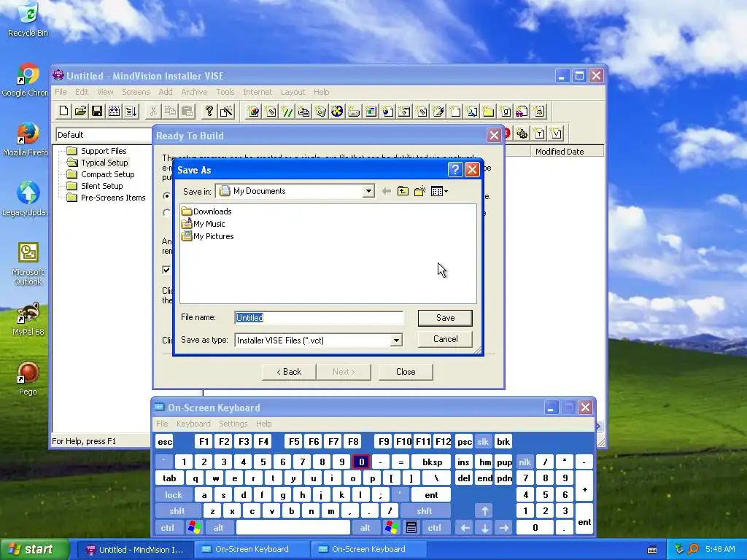This screenshot has width=747, height=560.
Task: Click the New file icon in VISE toolbar
Action: tap(63, 111)
